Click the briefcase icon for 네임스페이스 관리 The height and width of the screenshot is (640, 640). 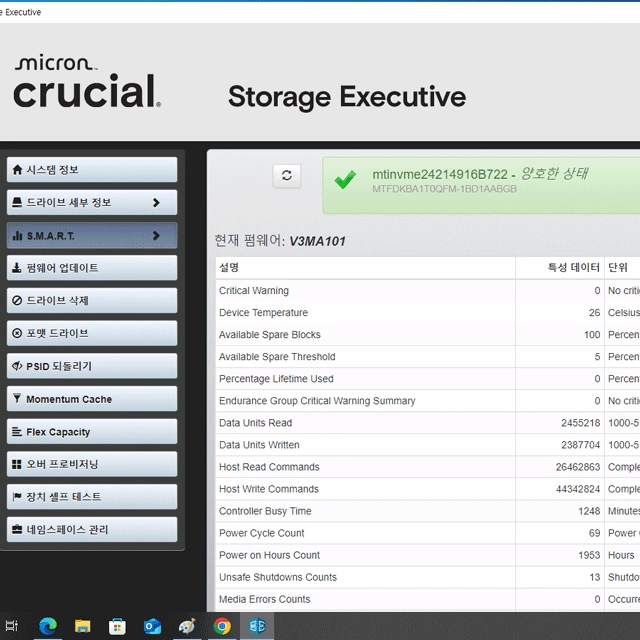click(17, 529)
